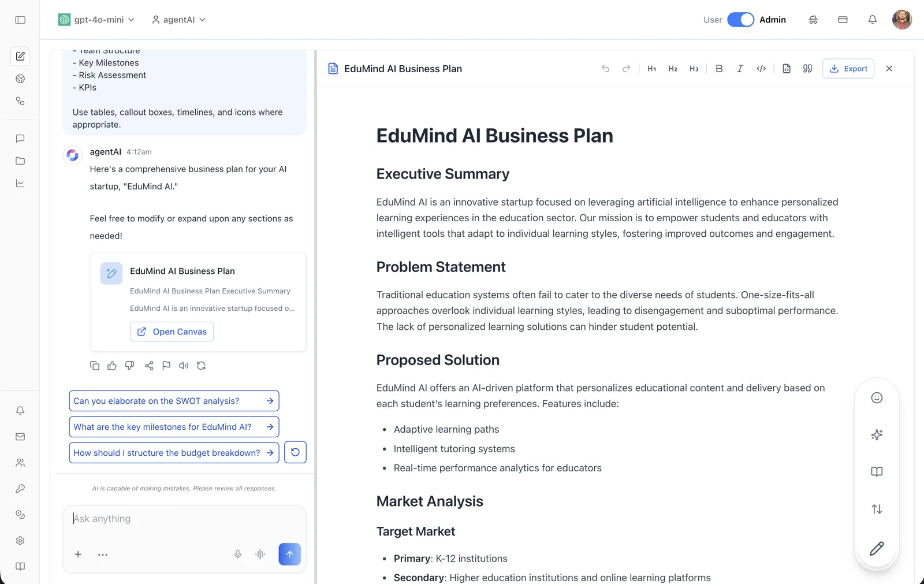Give thumbs up to the response
This screenshot has height=584, width=924.
click(x=112, y=366)
